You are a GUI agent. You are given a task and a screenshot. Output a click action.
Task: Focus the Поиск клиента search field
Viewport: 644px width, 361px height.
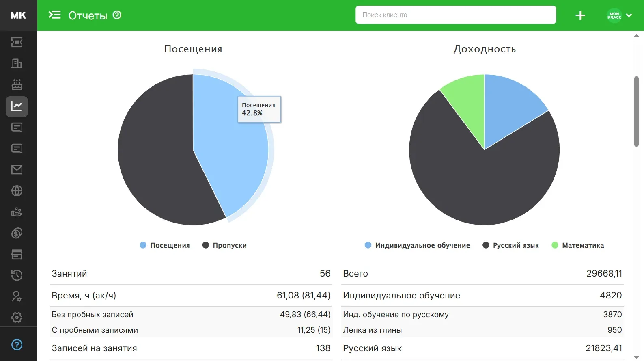pos(456,15)
